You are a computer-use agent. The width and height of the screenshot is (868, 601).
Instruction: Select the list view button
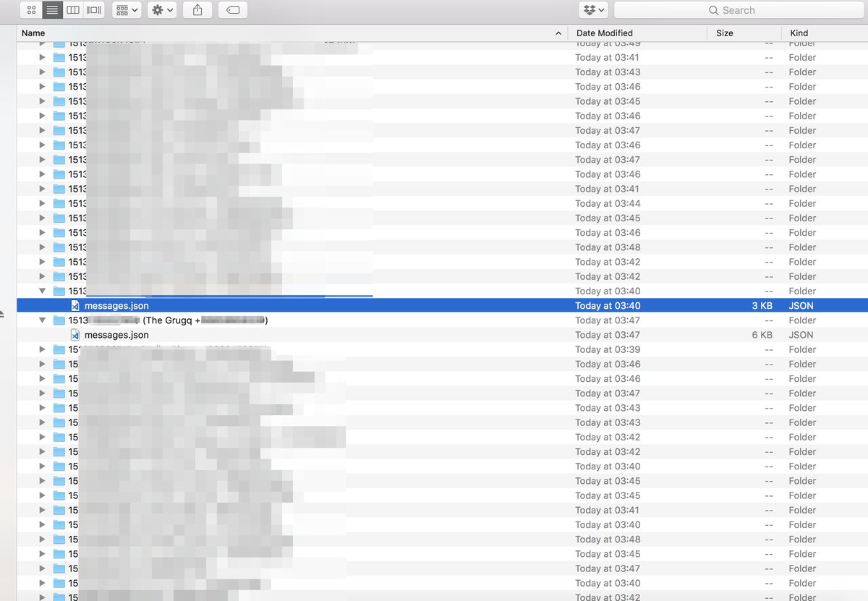coord(52,10)
